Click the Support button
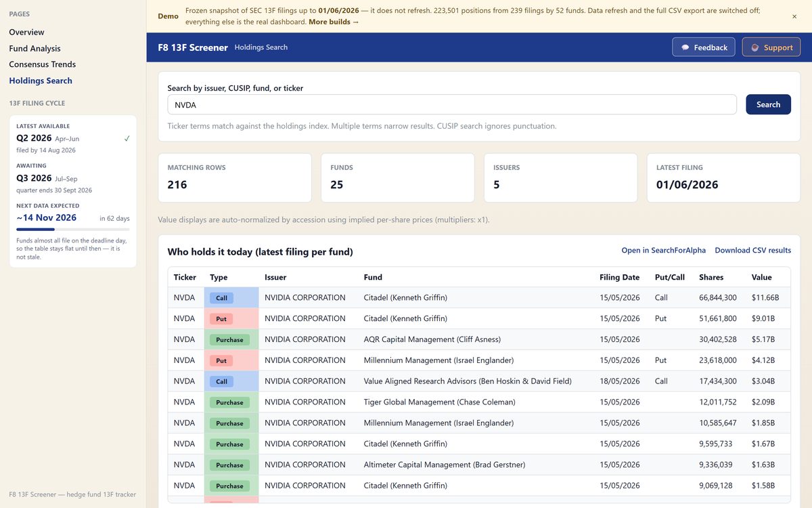This screenshot has height=508, width=812. [771, 47]
